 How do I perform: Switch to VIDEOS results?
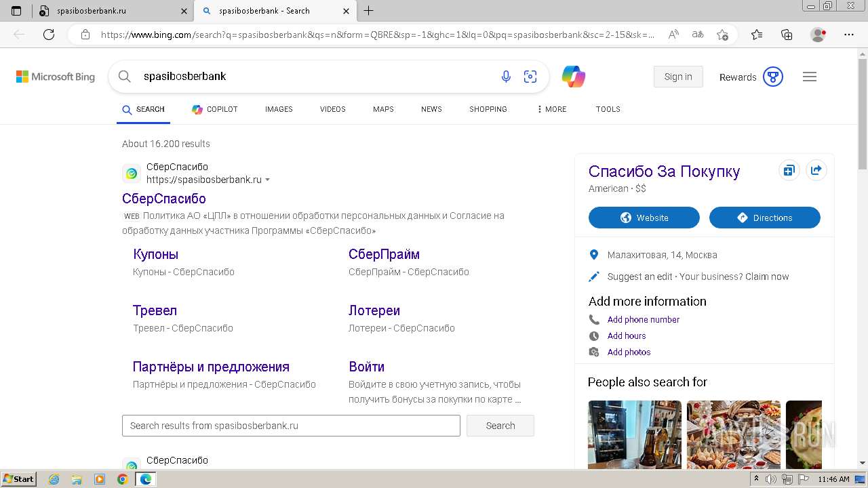[333, 109]
